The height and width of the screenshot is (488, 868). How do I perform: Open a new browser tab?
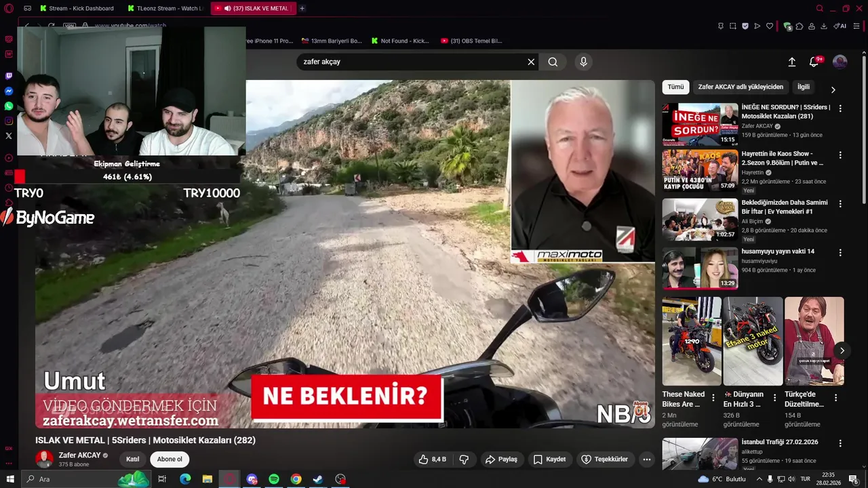click(302, 8)
